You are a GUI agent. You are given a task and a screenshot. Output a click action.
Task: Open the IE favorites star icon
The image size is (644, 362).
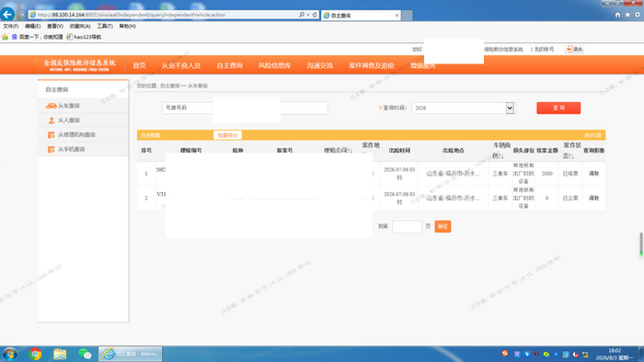coord(627,15)
